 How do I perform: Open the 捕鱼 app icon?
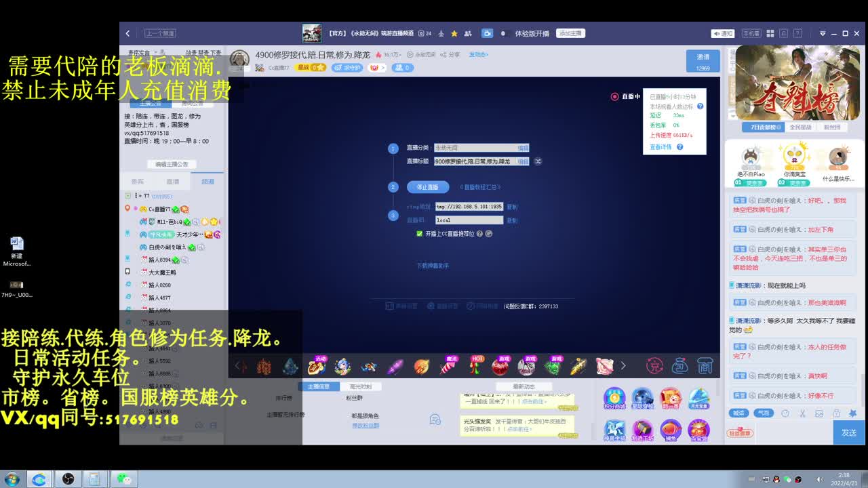pyautogui.click(x=671, y=431)
